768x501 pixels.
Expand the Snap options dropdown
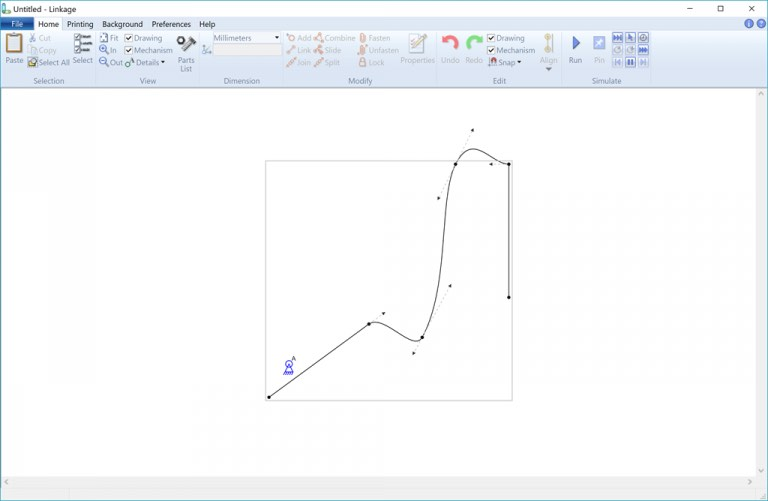point(508,62)
